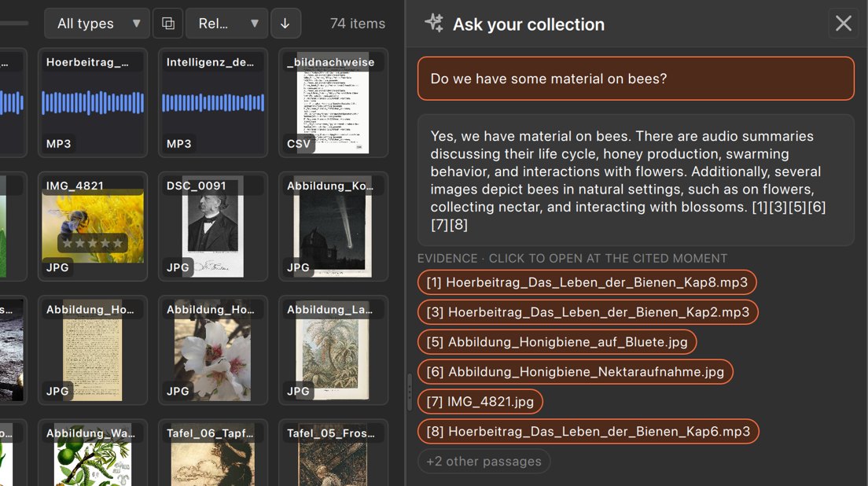Select the Abbildung_Ko... comet image thumbnail
868x486 pixels.
click(333, 226)
